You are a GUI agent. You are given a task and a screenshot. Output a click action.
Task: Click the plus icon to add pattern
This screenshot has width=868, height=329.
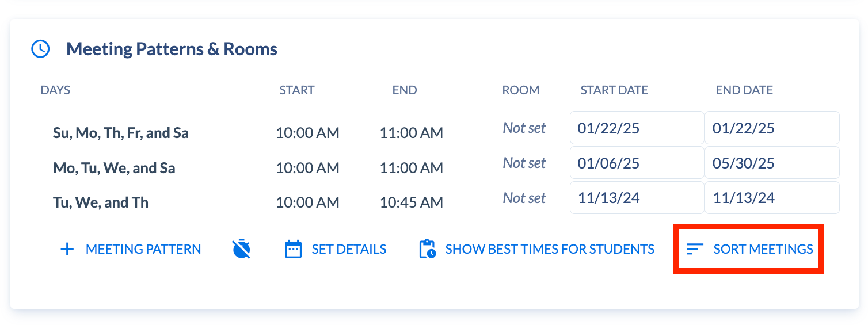coord(67,249)
